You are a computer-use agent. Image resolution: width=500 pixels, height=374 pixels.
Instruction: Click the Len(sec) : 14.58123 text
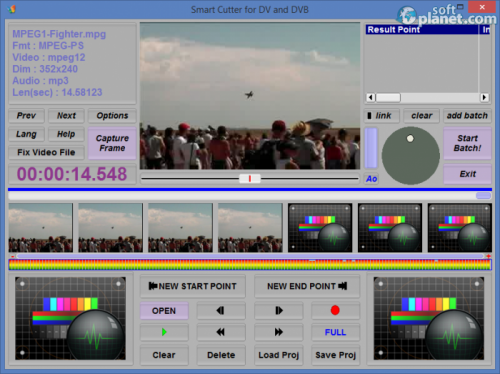57,92
